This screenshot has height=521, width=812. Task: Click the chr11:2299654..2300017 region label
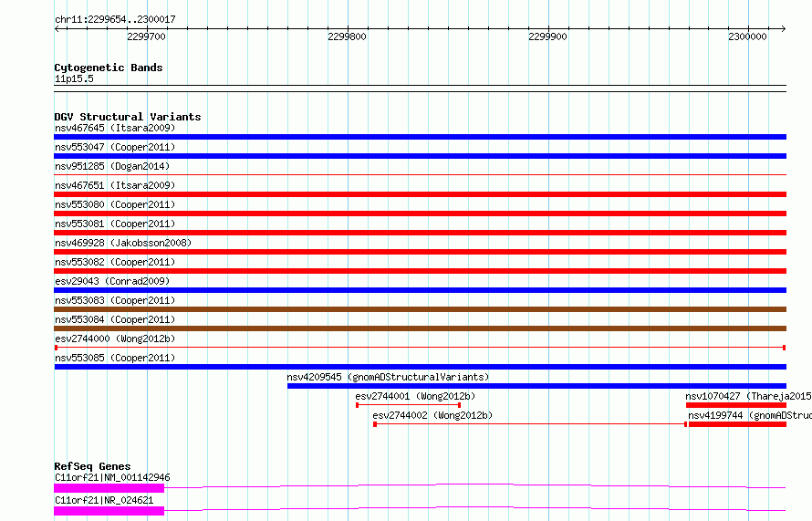pyautogui.click(x=115, y=19)
